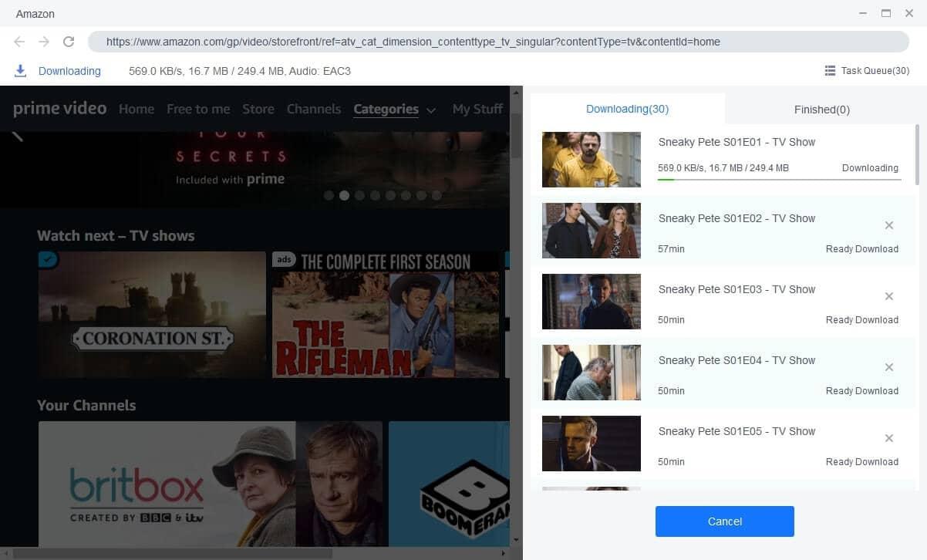This screenshot has height=560, width=927.
Task: Click the browser back arrow
Action: 19,42
